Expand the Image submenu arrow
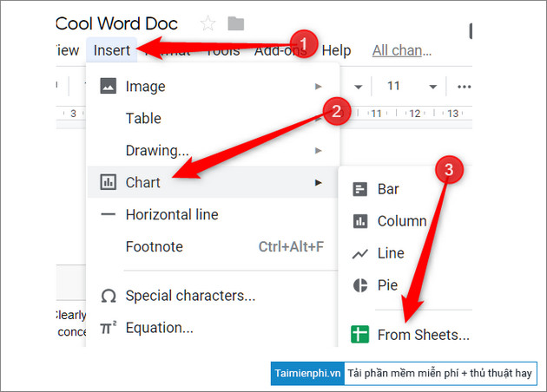Viewport: 547px width, 392px height. pyautogui.click(x=318, y=86)
